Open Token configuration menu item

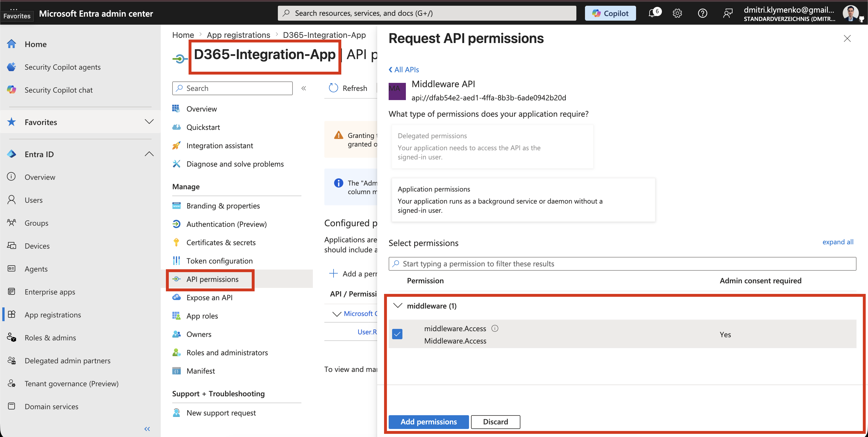coord(219,261)
